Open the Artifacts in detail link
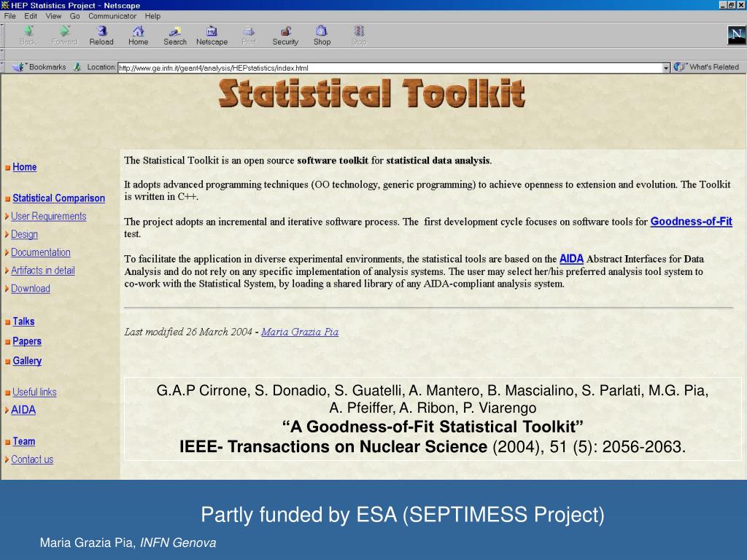The width and height of the screenshot is (747, 560). 43,271
